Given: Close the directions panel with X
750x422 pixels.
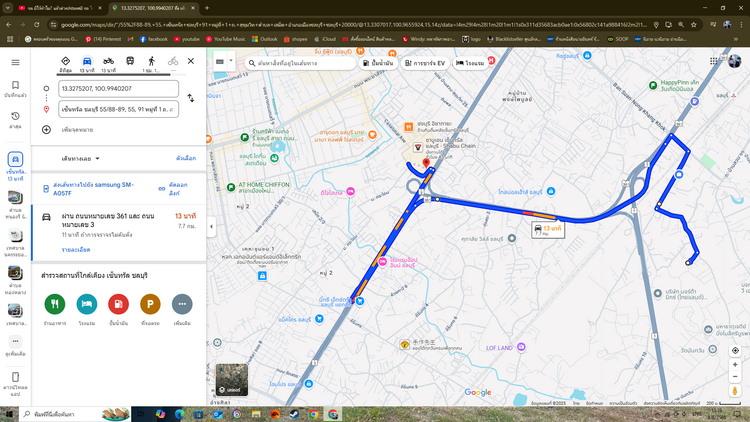Looking at the screenshot, I should tap(191, 61).
